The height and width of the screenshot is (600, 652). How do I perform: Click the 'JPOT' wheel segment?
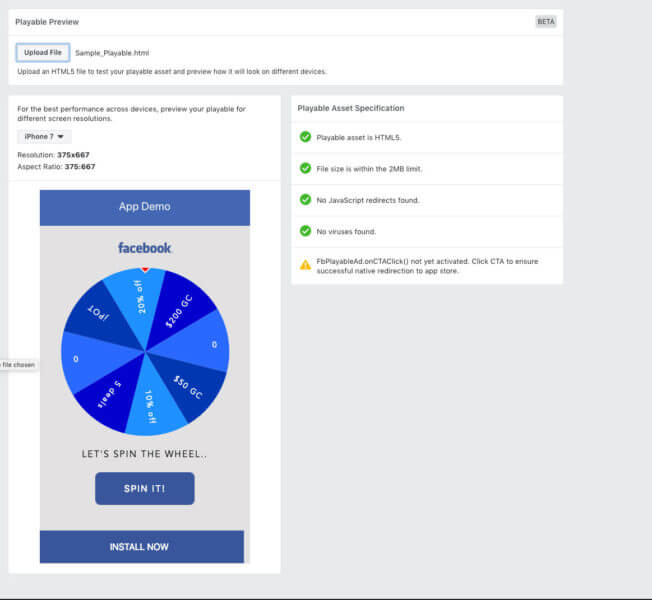pos(98,313)
